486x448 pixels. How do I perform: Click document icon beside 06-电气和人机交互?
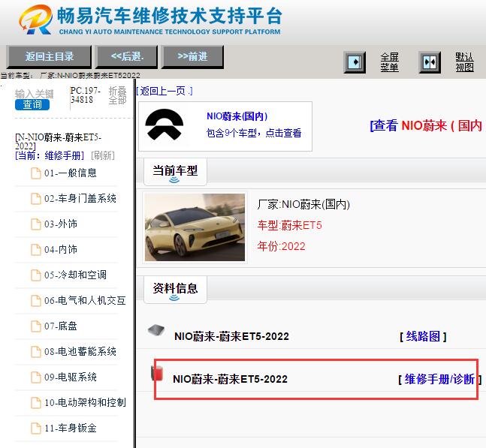[x=35, y=301]
